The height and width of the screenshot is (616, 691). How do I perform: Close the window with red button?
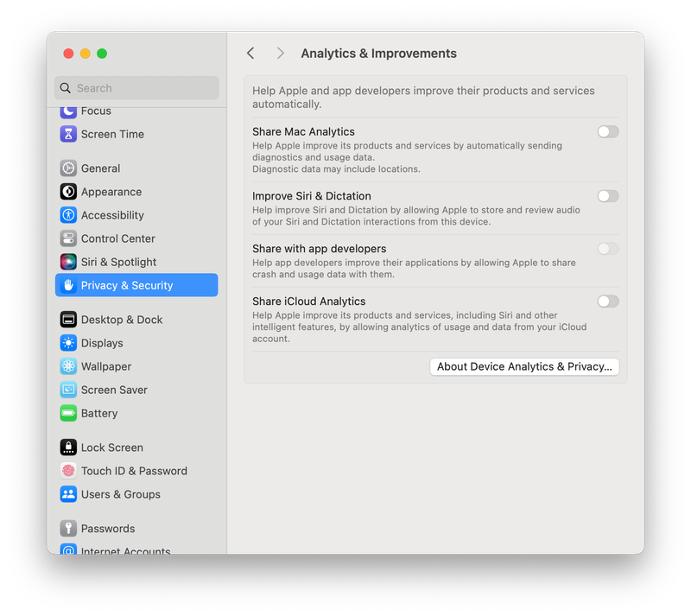pyautogui.click(x=68, y=54)
